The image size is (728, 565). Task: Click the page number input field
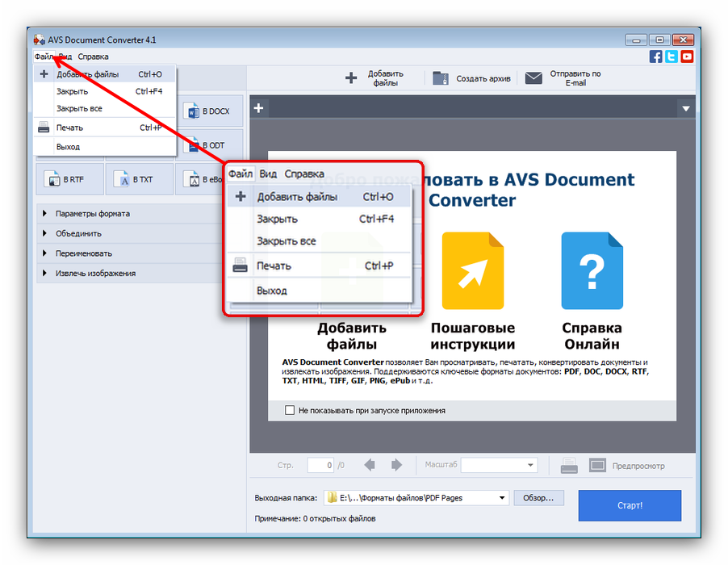coord(319,466)
